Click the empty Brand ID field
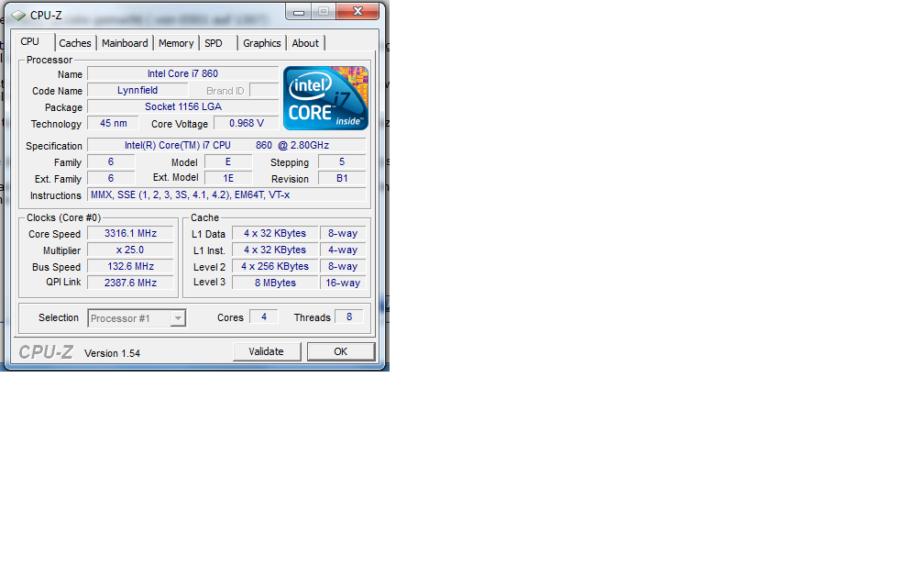This screenshot has height=578, width=924. pos(264,90)
